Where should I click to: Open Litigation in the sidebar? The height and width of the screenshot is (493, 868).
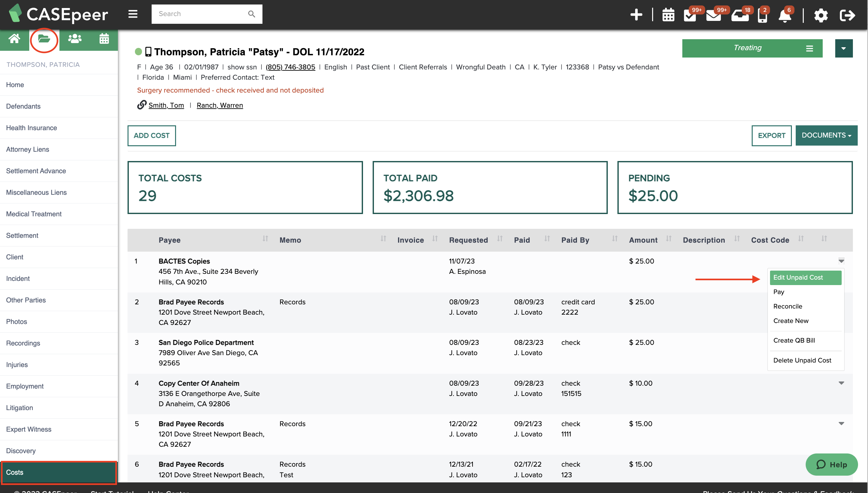coord(59,408)
